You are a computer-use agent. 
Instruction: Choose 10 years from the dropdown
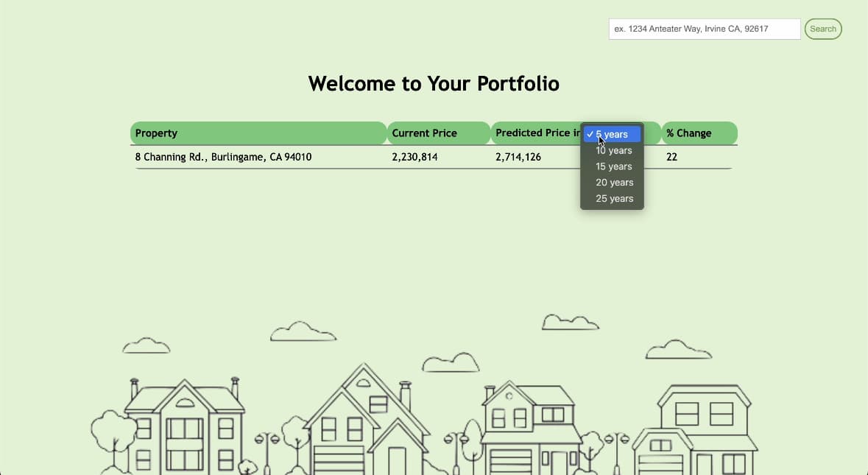tap(612, 150)
